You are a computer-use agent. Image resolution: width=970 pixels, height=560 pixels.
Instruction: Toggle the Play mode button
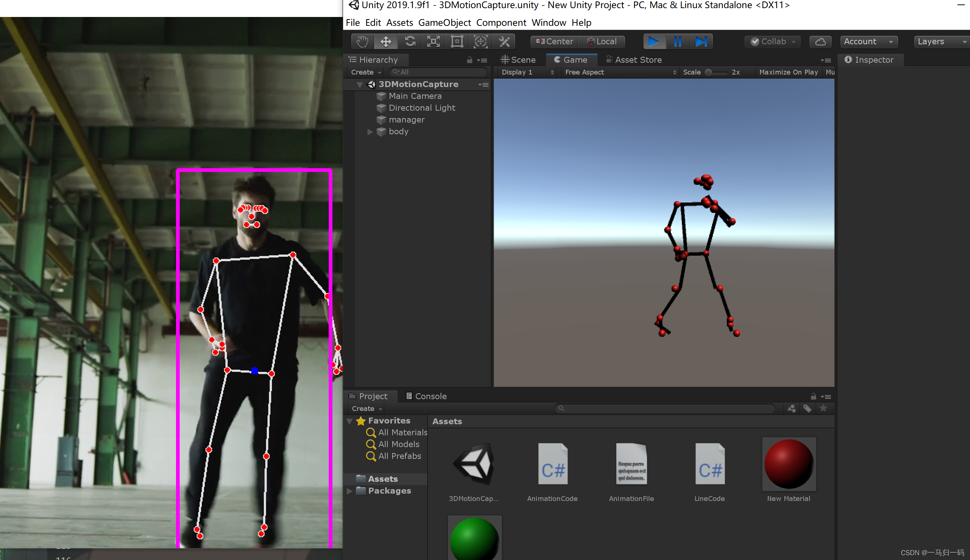pyautogui.click(x=654, y=42)
